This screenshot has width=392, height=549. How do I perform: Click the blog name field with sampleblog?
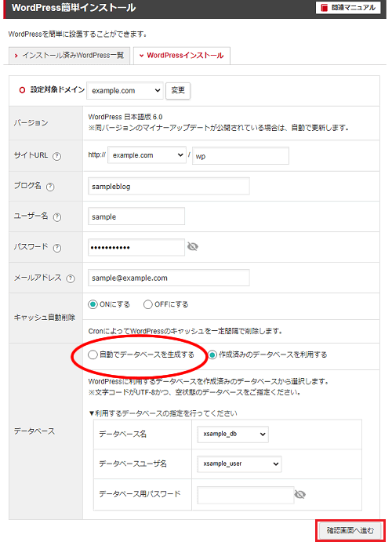[169, 187]
